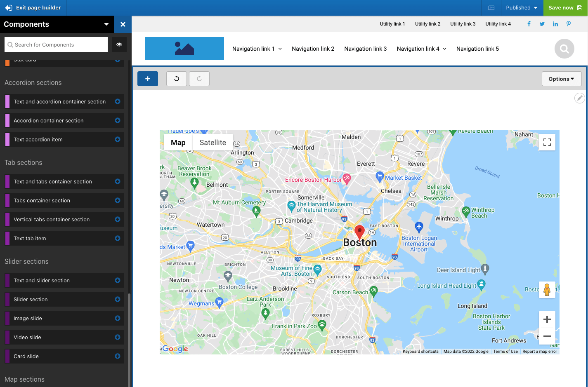588x387 pixels.
Task: Add Slider section using its plus icon
Action: coord(118,299)
